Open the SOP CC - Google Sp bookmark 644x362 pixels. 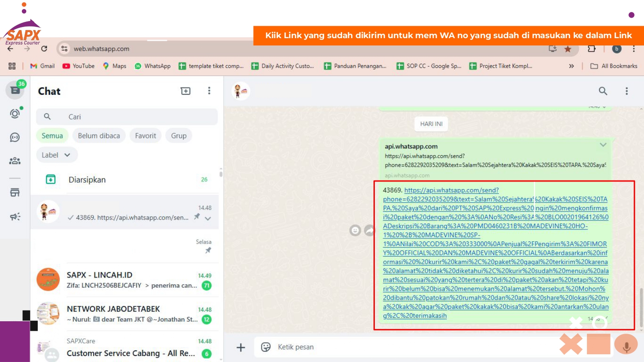pyautogui.click(x=429, y=66)
